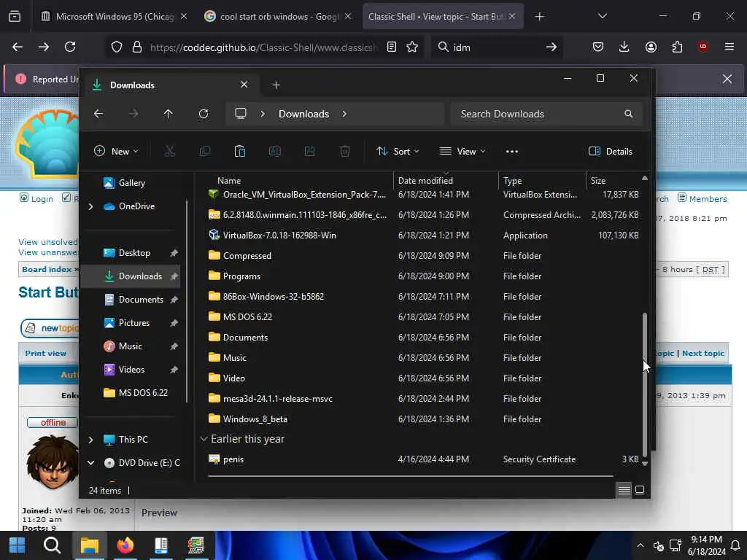747x560 pixels.
Task: Select the Downloads Explorer tab
Action: 171,85
